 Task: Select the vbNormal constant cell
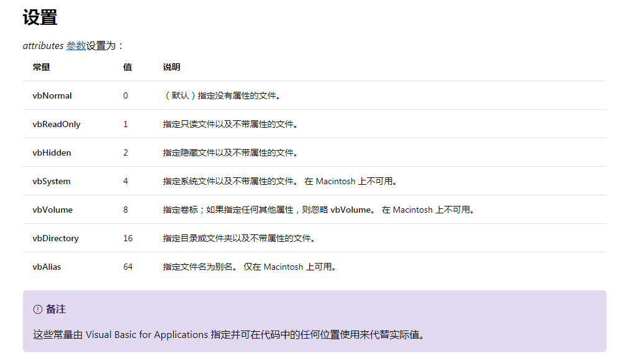click(52, 95)
